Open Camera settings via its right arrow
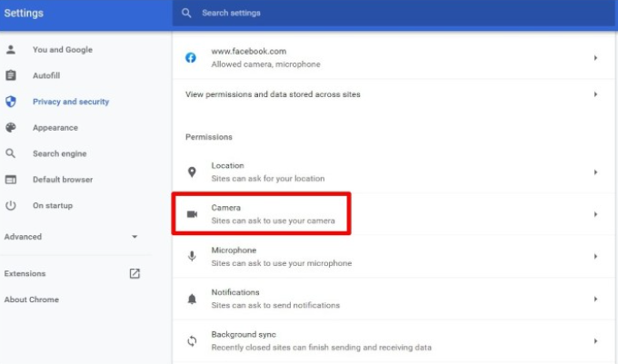 coord(595,214)
